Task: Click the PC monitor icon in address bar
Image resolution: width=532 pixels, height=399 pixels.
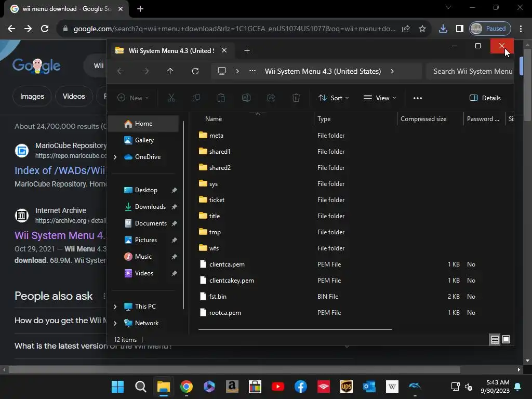Action: [221, 71]
